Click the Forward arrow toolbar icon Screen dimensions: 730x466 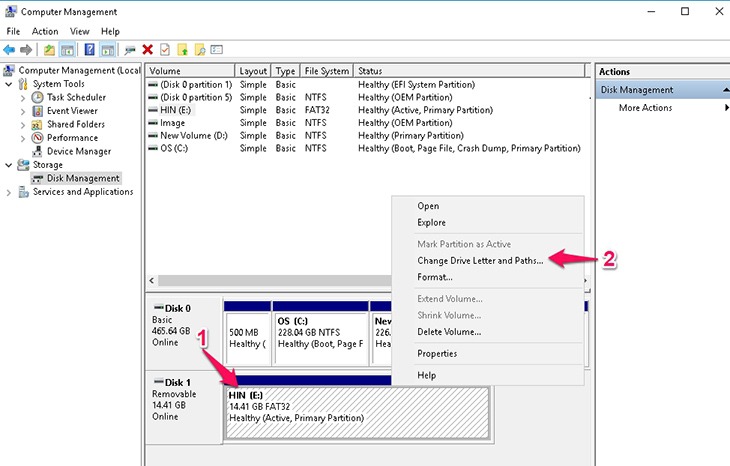[x=26, y=49]
